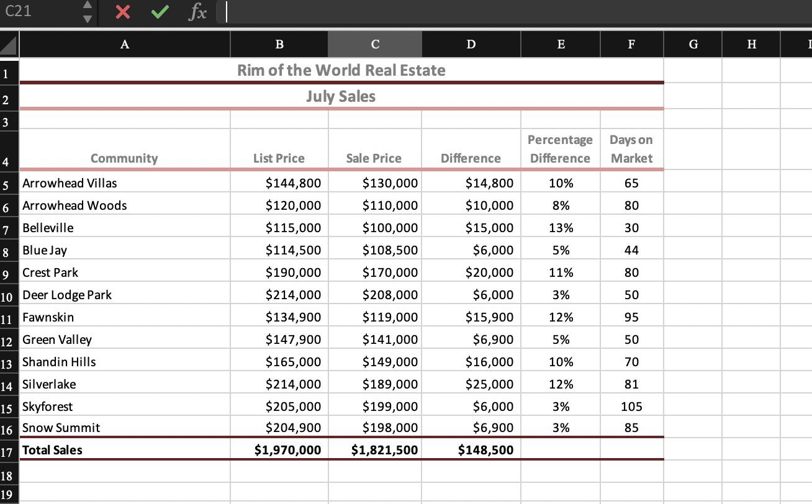
Task: Select column header H
Action: tap(751, 44)
